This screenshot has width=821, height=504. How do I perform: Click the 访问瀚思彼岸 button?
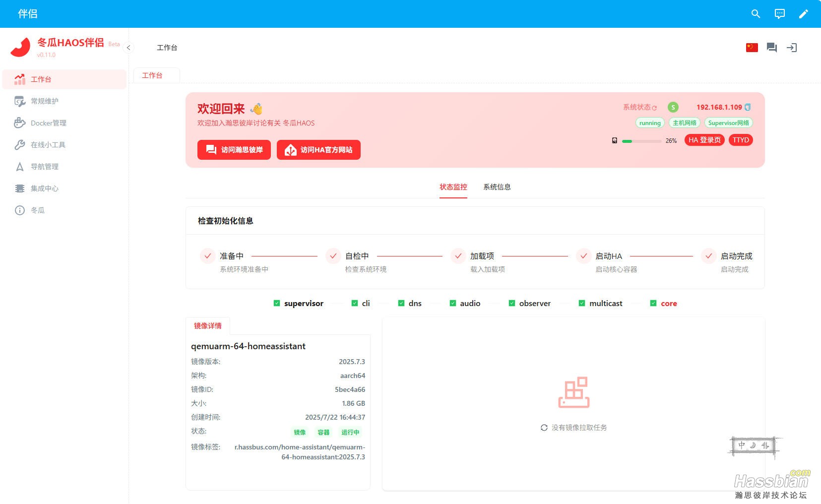click(234, 150)
